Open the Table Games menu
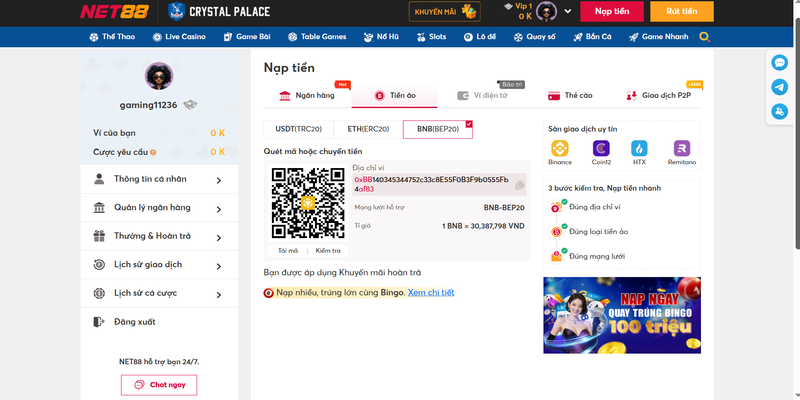This screenshot has height=400, width=800. 317,37
